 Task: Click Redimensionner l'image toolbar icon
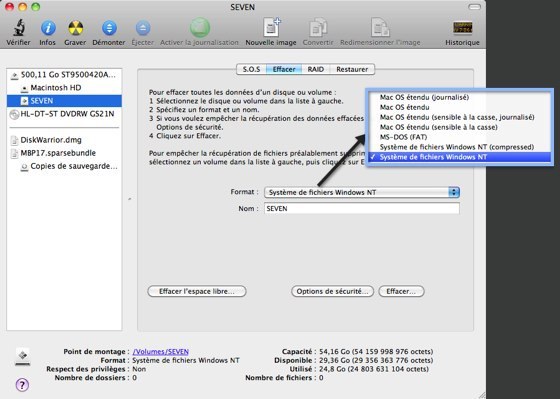(x=380, y=27)
